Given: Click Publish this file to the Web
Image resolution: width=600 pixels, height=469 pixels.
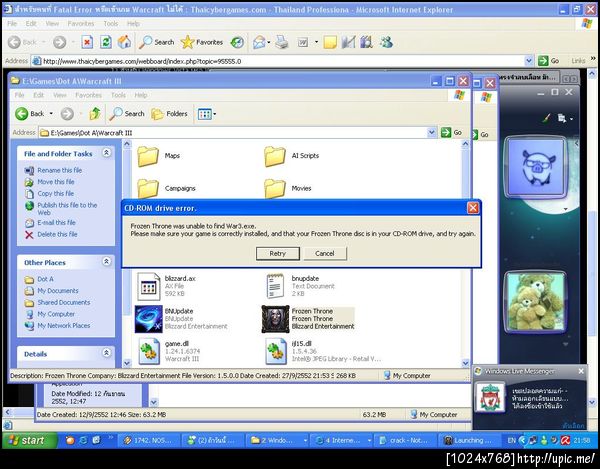Looking at the screenshot, I should [x=67, y=208].
